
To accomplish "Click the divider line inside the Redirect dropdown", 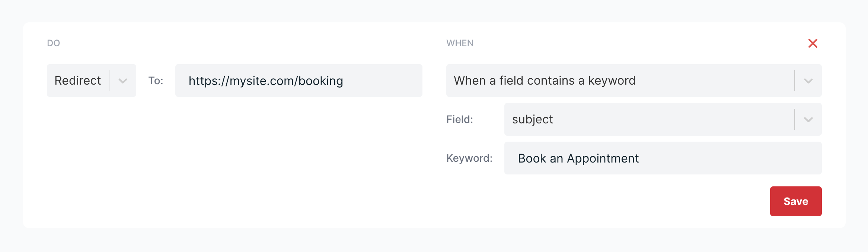I will pos(109,81).
